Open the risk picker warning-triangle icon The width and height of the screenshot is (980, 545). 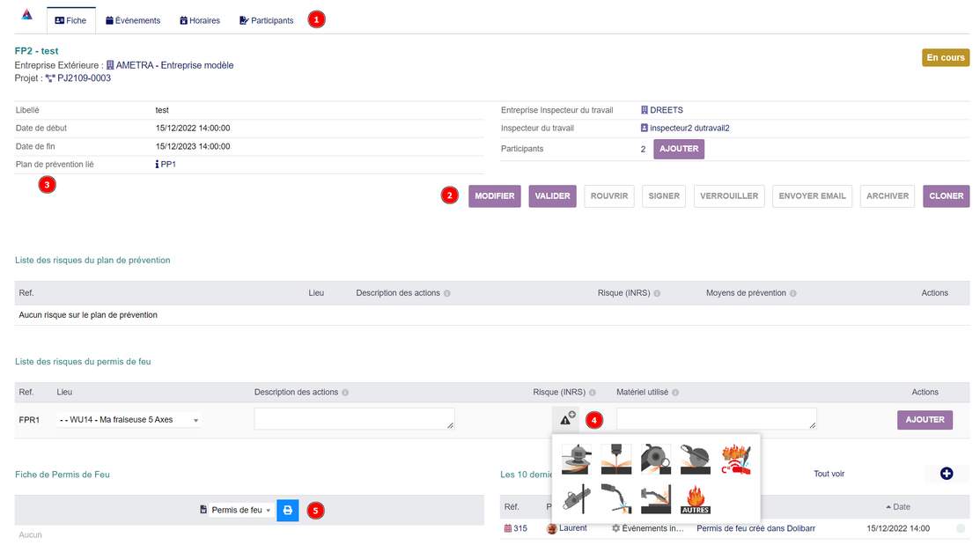coord(565,419)
